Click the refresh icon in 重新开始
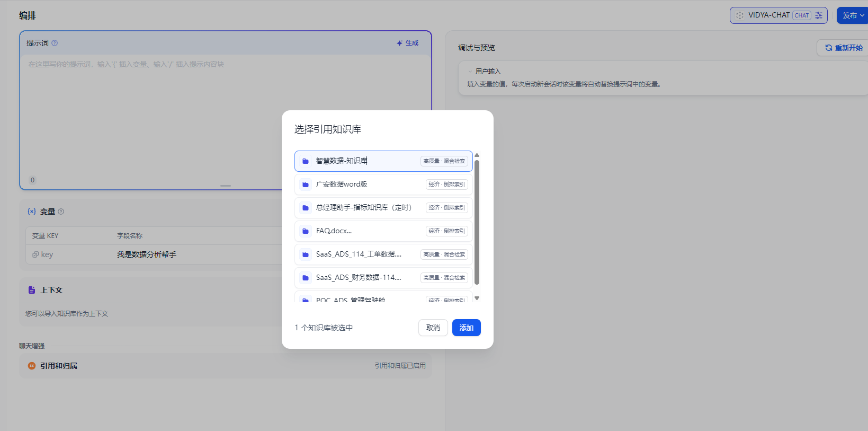 [829, 48]
